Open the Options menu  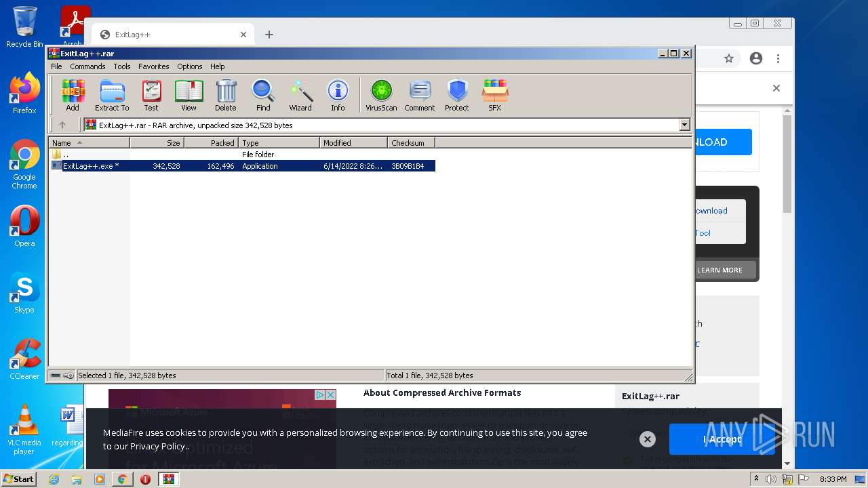pos(190,66)
